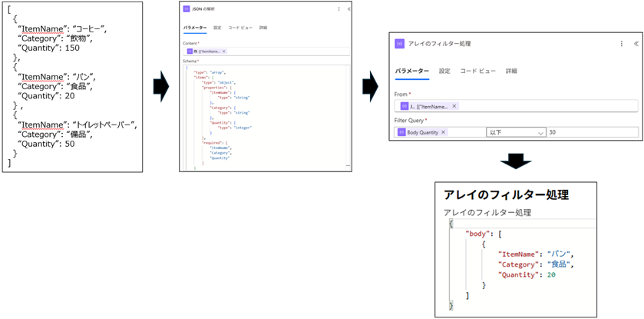Remove the token from the Content field
Viewport: 644px width, 319px height.
224,52
